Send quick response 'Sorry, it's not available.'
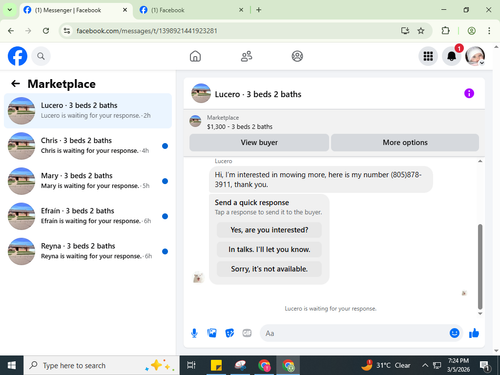The height and width of the screenshot is (375, 500). (269, 269)
